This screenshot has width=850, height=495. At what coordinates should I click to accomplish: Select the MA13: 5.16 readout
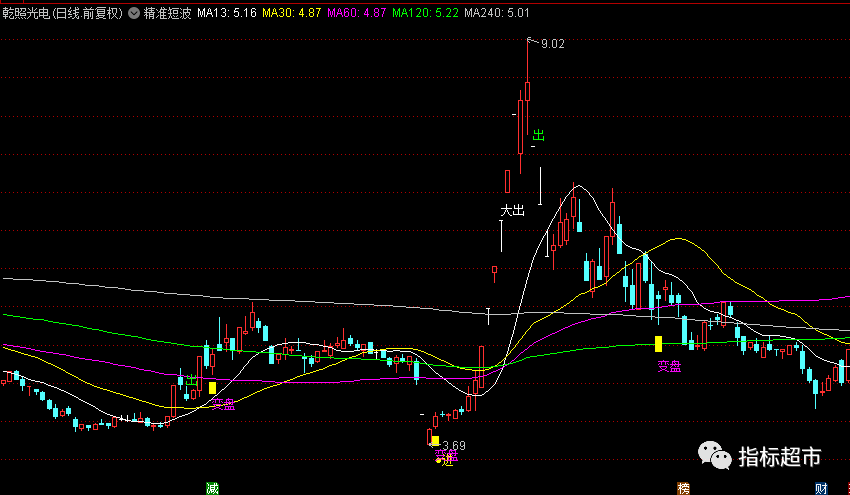click(227, 13)
